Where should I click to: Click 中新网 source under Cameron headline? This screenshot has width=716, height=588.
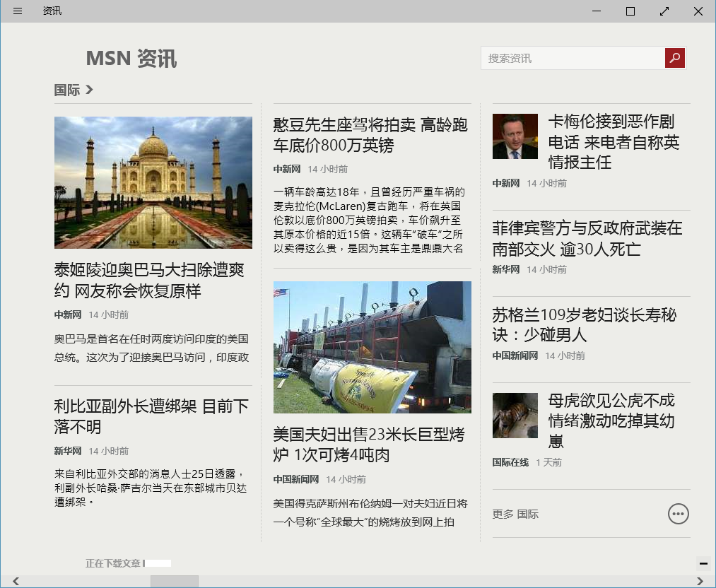(x=506, y=183)
